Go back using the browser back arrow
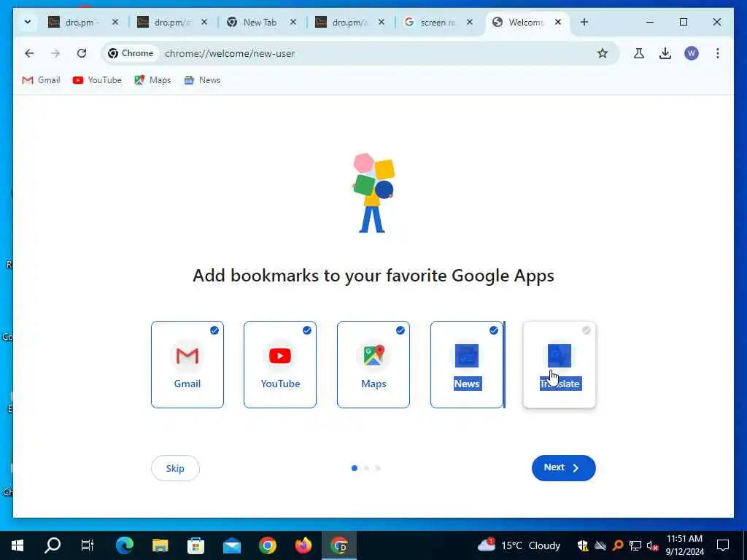 point(29,53)
